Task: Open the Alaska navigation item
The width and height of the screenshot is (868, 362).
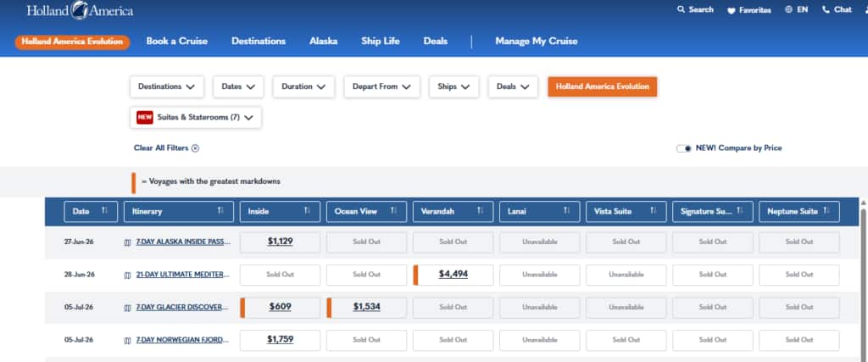Action: pos(323,42)
